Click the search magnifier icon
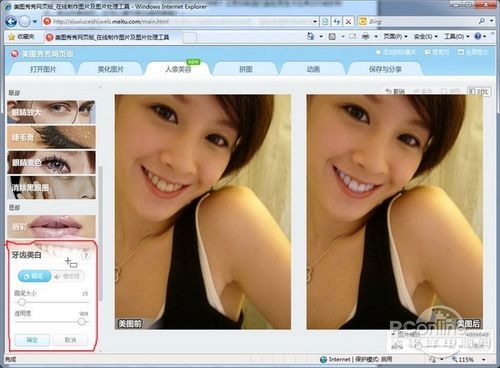This screenshot has width=500, height=368. point(482,21)
